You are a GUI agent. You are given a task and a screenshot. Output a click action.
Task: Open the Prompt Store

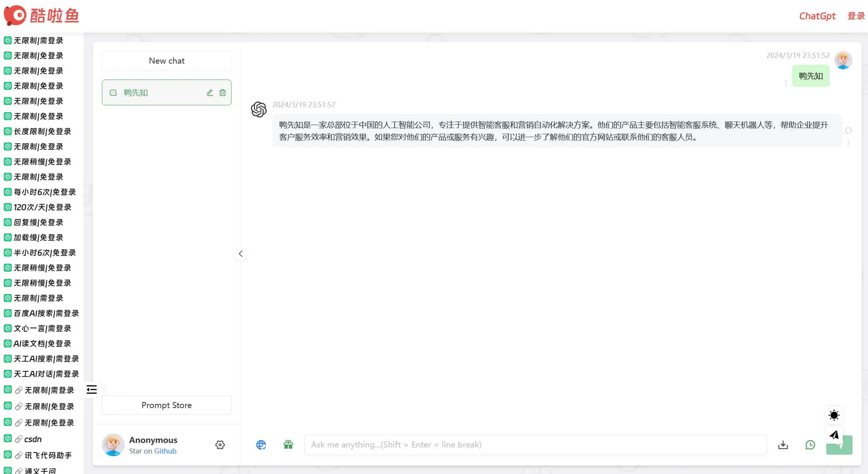(167, 405)
